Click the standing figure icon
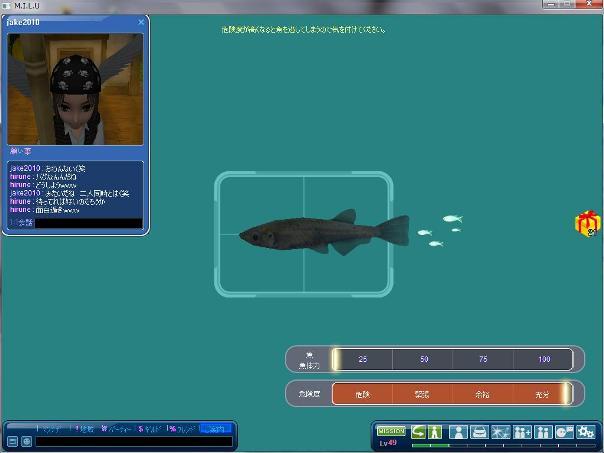The height and width of the screenshot is (453, 604). pos(435,432)
